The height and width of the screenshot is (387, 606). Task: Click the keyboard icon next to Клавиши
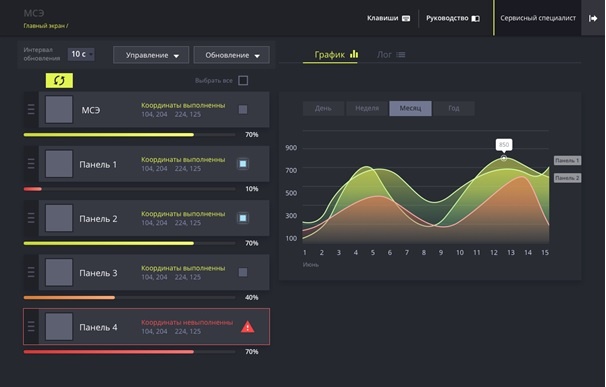[406, 18]
